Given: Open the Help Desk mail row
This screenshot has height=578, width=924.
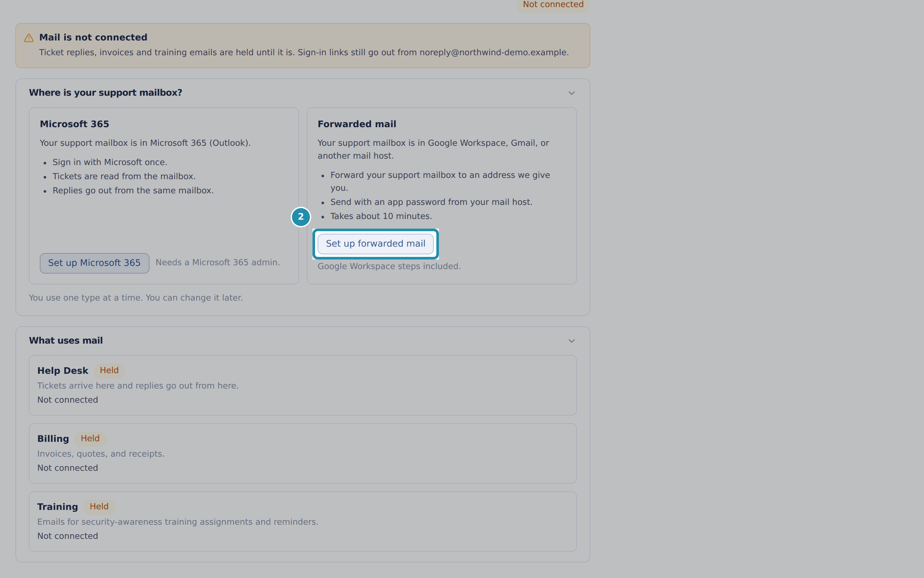Looking at the screenshot, I should [x=303, y=385].
